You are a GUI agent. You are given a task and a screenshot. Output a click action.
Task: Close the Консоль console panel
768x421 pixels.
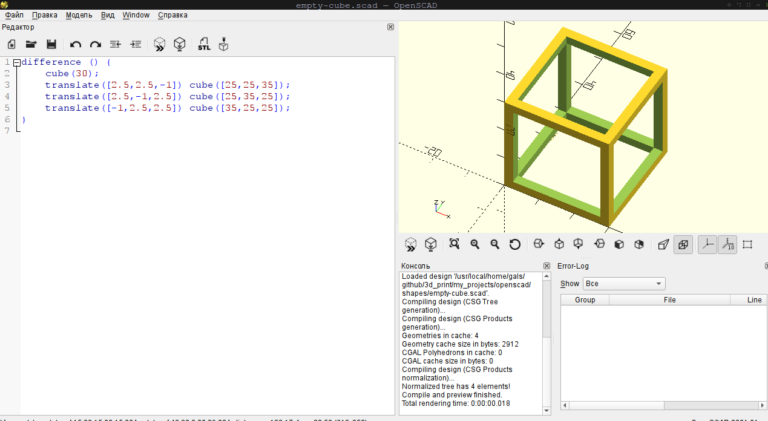tap(547, 266)
